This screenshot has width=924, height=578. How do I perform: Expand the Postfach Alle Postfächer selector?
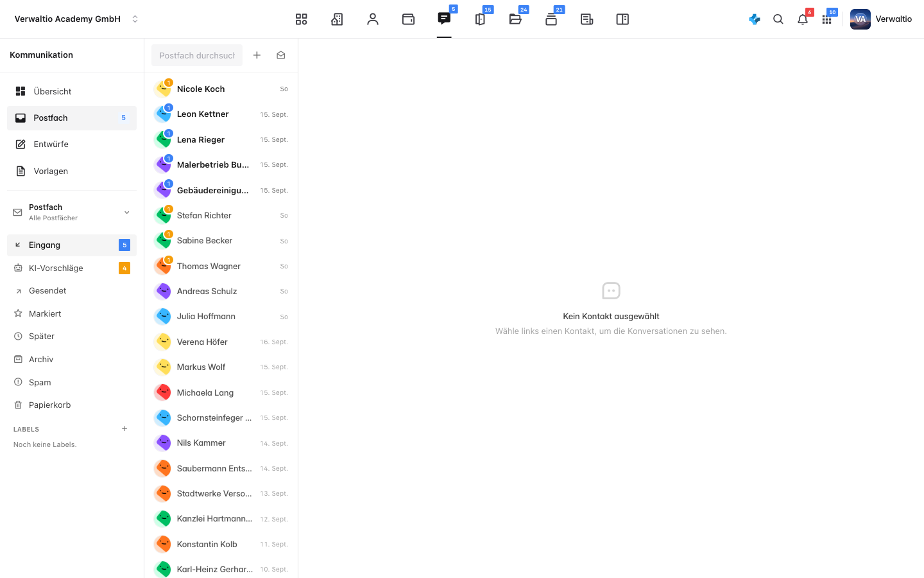pos(72,213)
